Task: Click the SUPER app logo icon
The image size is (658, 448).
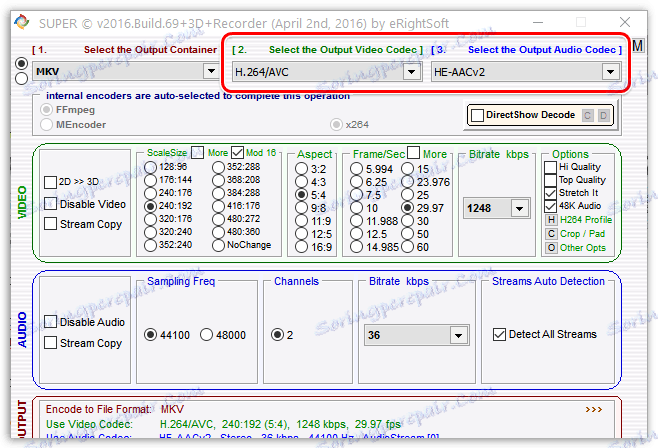Action: click(x=21, y=23)
